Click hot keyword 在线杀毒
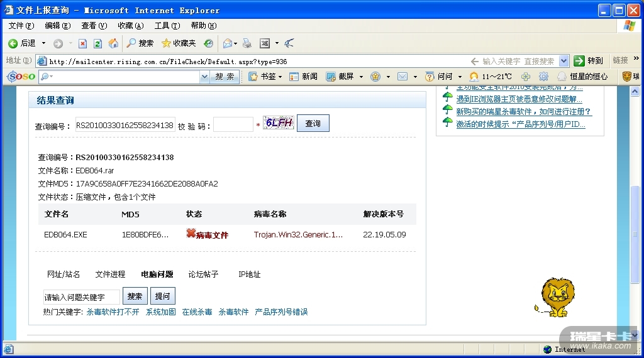The height and width of the screenshot is (358, 644). tap(197, 312)
